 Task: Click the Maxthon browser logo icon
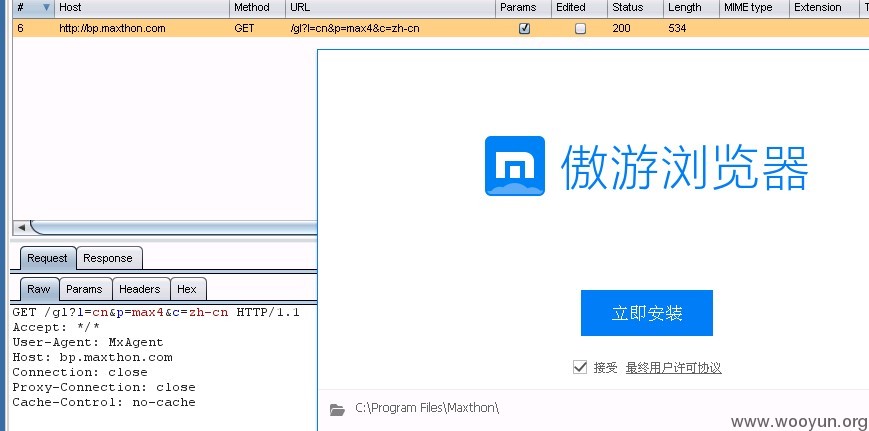(515, 166)
